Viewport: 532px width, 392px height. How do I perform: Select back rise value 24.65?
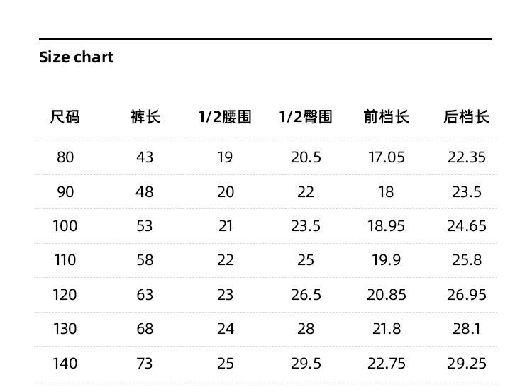tap(467, 226)
